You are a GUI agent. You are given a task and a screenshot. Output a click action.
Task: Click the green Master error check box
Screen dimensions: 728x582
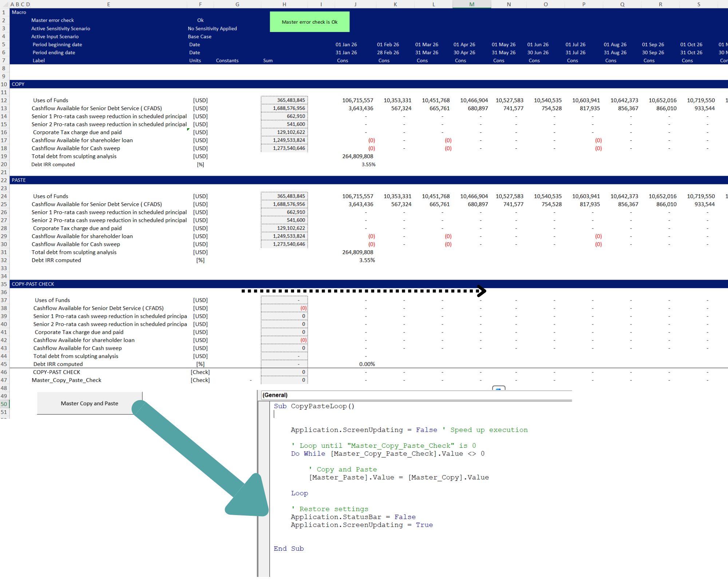pos(309,22)
